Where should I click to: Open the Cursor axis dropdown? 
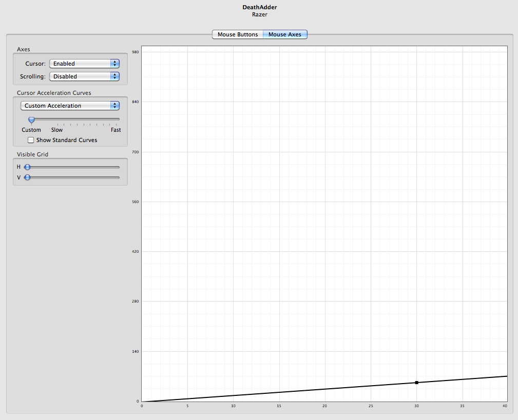click(84, 64)
